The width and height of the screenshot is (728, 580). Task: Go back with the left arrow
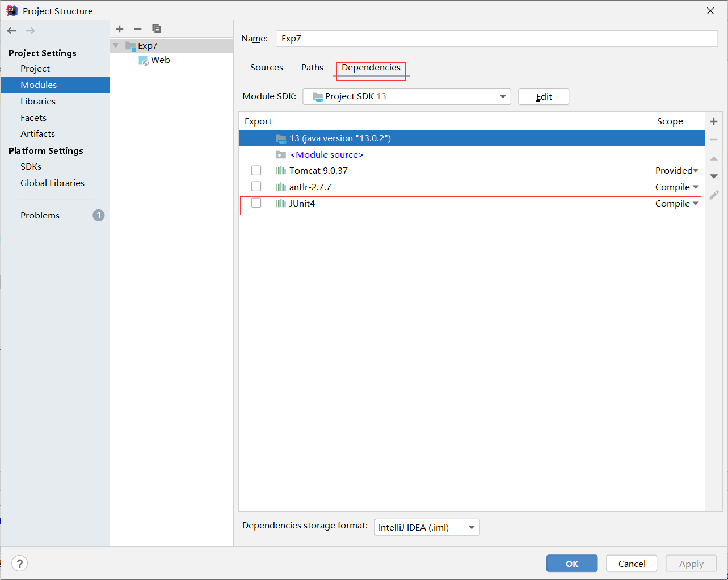coord(12,31)
